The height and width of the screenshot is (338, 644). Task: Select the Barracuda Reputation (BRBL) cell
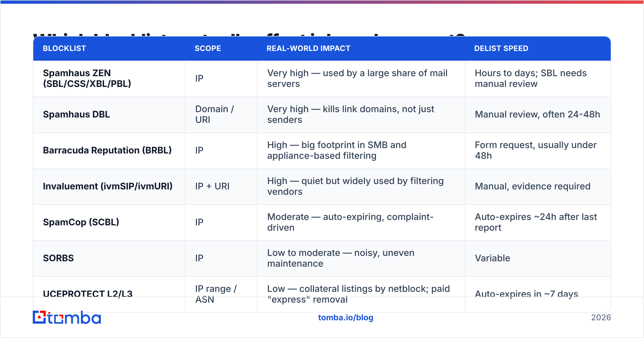109,150
